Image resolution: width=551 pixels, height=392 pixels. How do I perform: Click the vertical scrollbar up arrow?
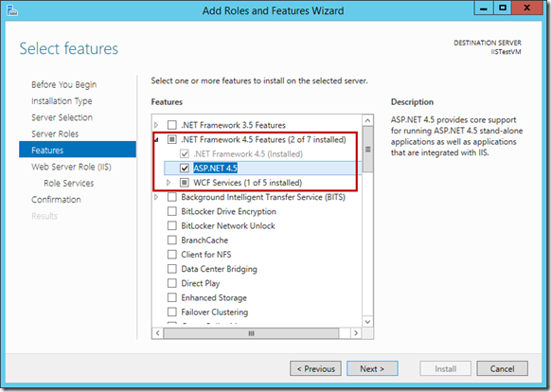367,120
